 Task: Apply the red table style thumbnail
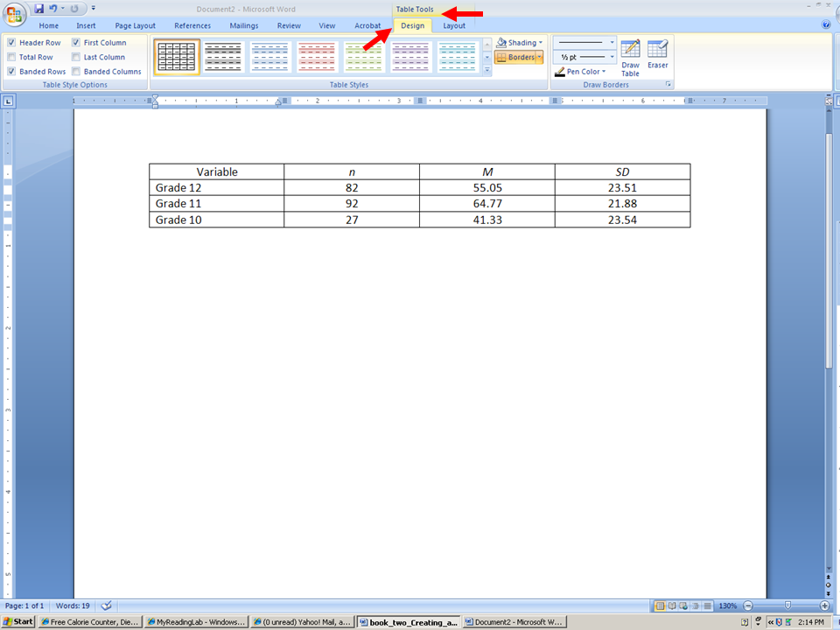click(317, 58)
